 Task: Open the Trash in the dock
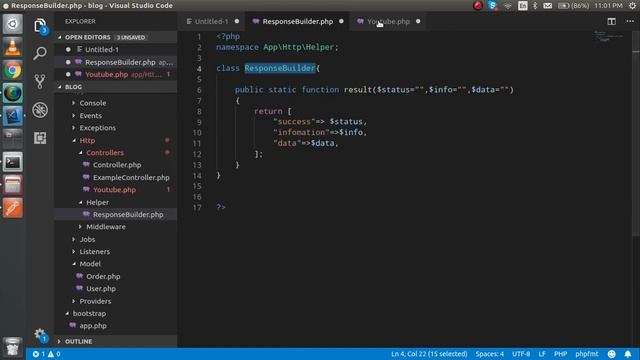pyautogui.click(x=13, y=347)
